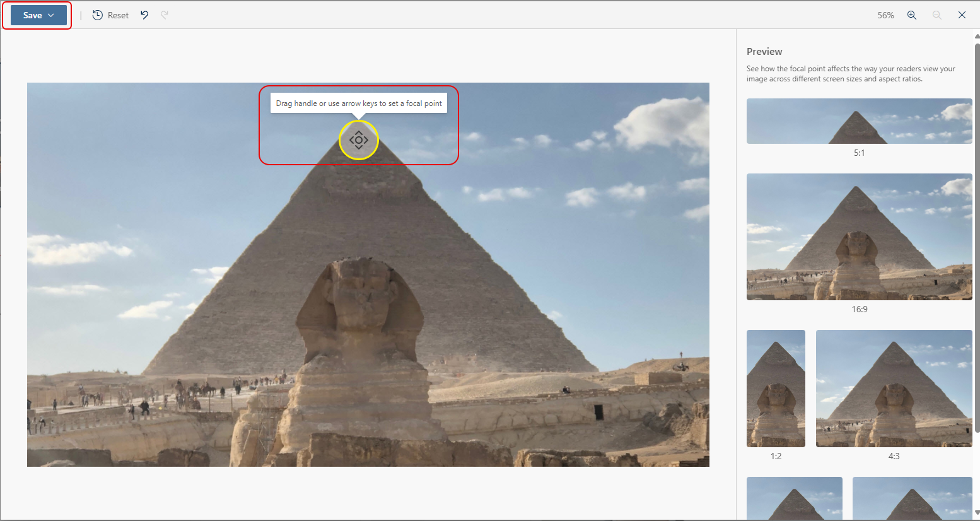Zoom out of the image

click(936, 15)
